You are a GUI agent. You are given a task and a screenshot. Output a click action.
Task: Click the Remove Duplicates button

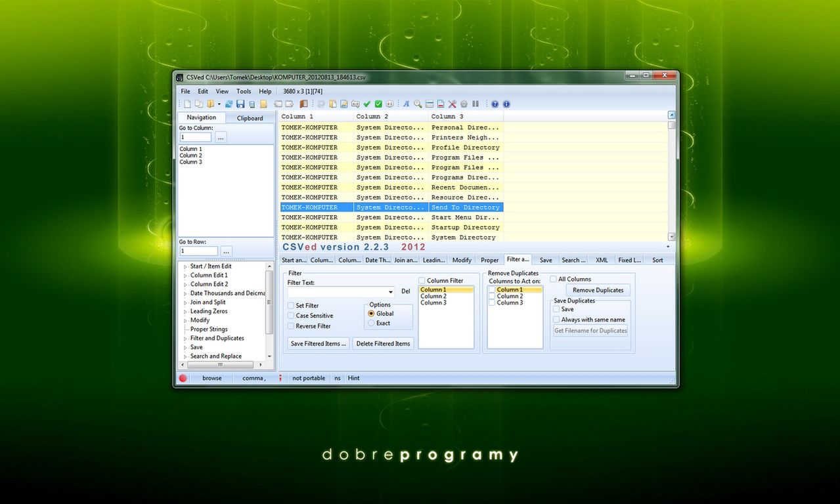598,290
